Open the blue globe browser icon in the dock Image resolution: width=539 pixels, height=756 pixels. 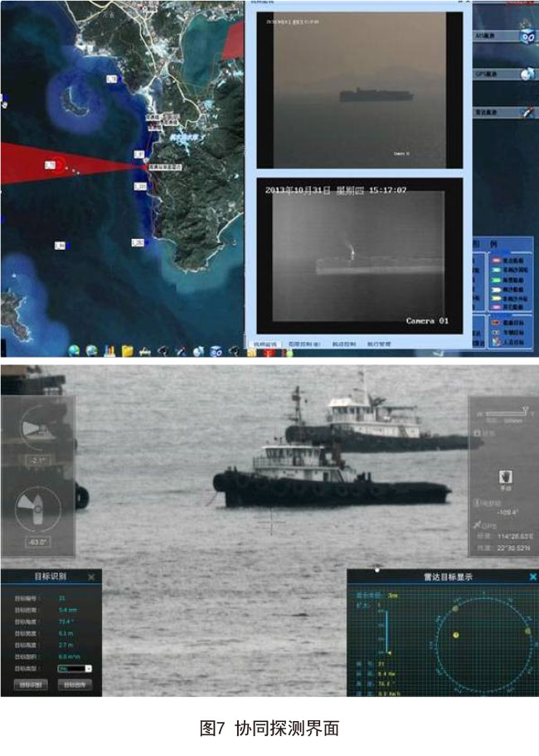74,350
